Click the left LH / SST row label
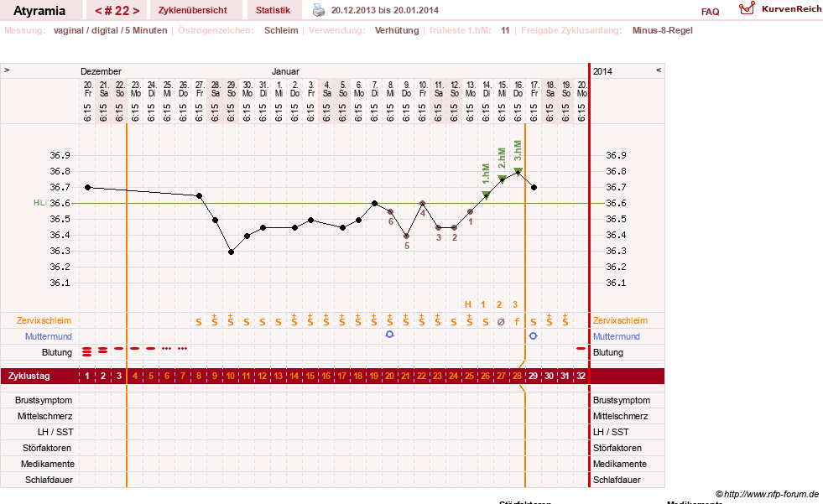This screenshot has width=823, height=504. click(x=55, y=432)
